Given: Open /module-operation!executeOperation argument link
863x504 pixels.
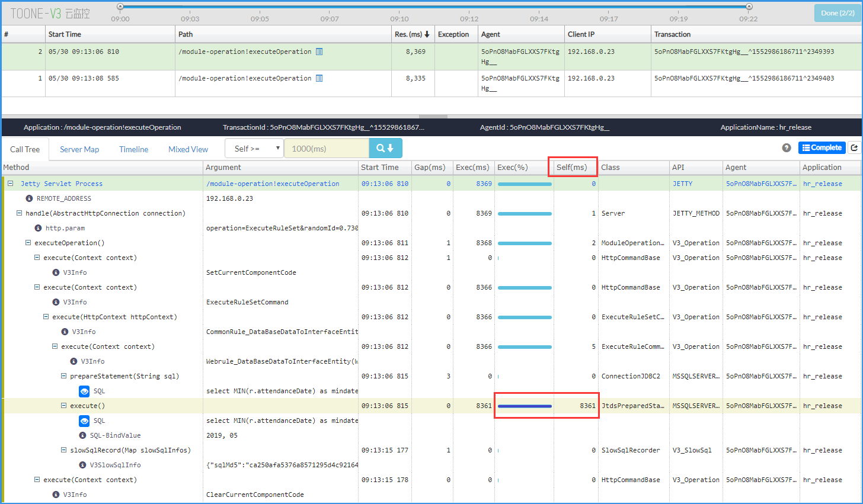Looking at the screenshot, I should pyautogui.click(x=273, y=184).
